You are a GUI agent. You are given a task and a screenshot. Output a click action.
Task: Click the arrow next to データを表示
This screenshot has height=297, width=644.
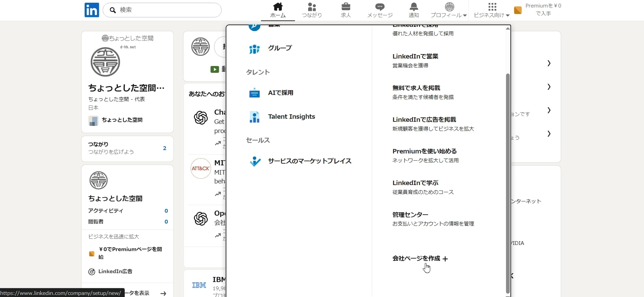tap(163, 293)
